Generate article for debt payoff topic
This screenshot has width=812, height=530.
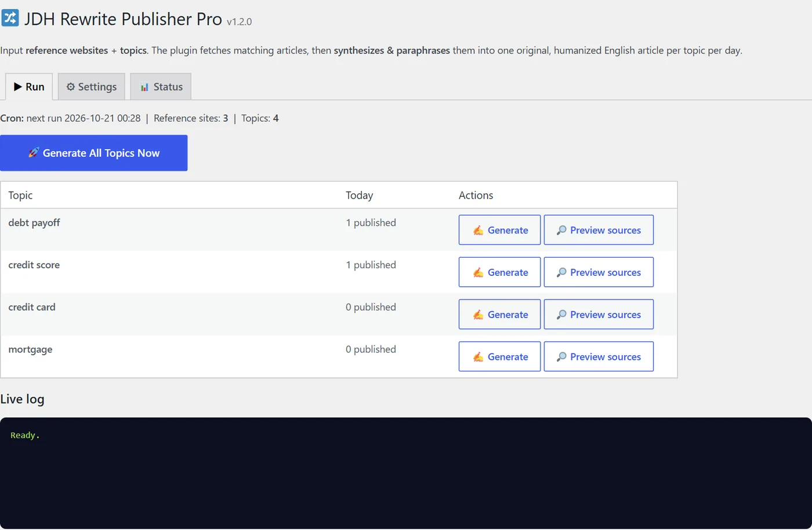pyautogui.click(x=500, y=230)
